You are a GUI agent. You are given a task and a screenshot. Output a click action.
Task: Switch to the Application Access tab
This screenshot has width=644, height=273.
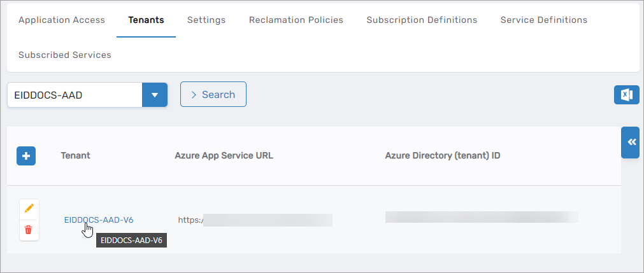(62, 20)
